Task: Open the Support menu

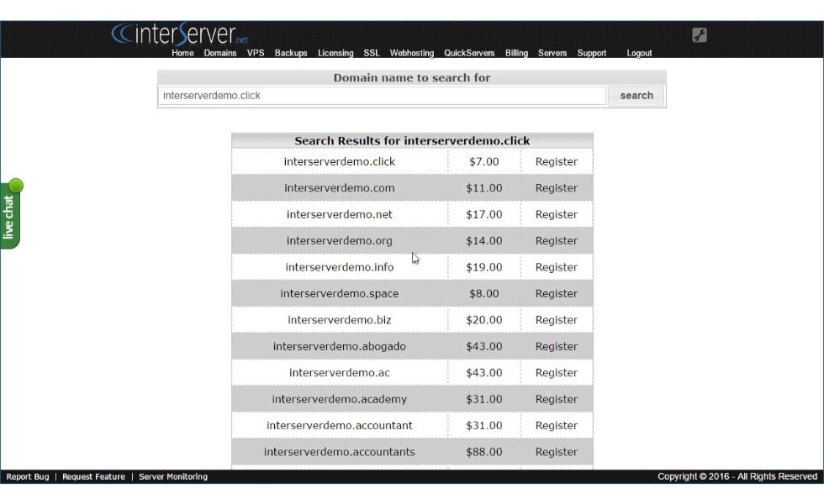Action: tap(591, 53)
